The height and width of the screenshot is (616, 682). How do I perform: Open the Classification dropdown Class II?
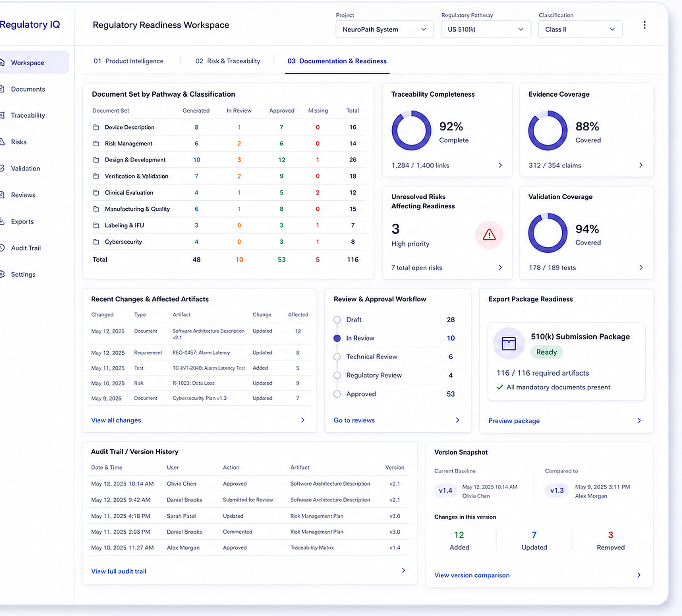pyautogui.click(x=580, y=29)
